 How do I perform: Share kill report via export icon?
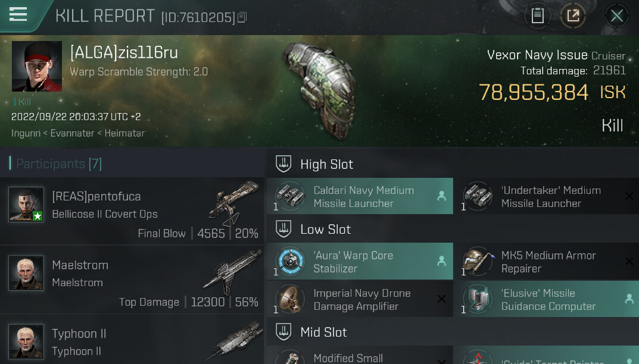click(x=573, y=16)
